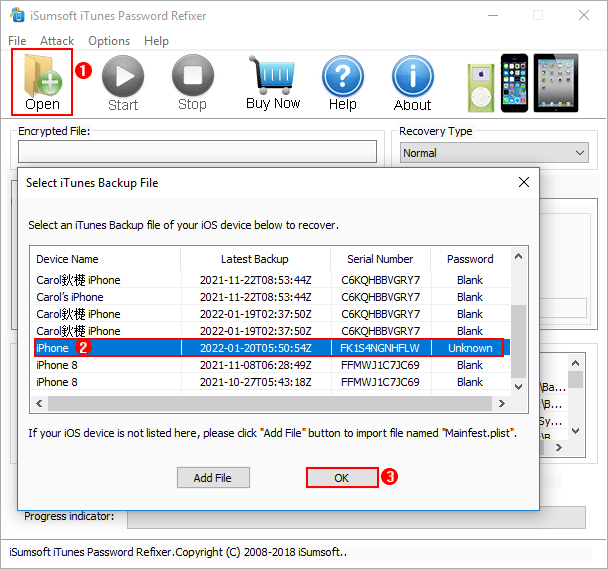The image size is (608, 569).
Task: Confirm selection with OK button
Action: pyautogui.click(x=342, y=477)
